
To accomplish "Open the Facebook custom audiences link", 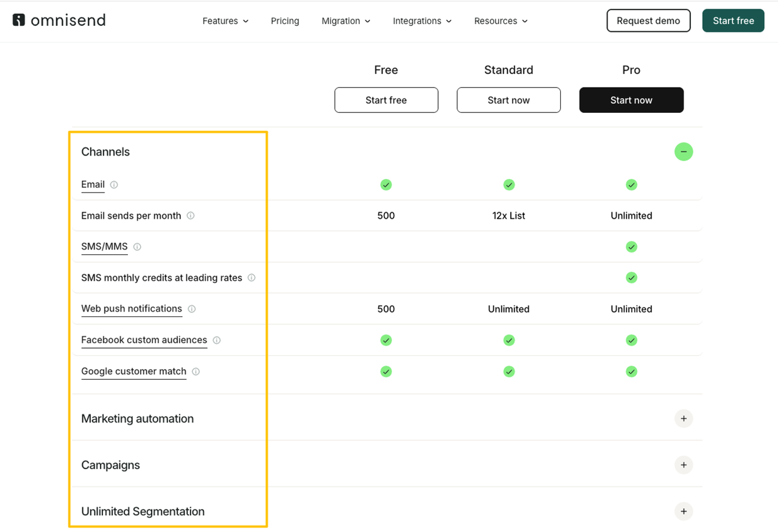I will (144, 340).
